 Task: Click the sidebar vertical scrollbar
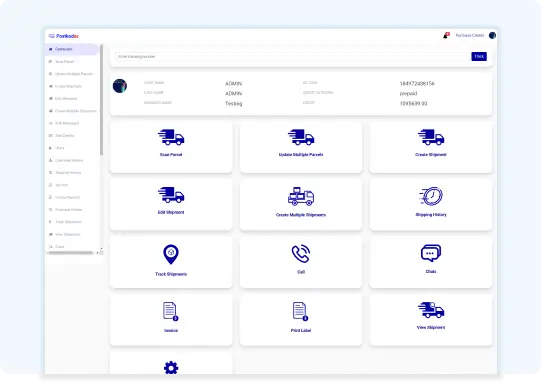tap(101, 100)
